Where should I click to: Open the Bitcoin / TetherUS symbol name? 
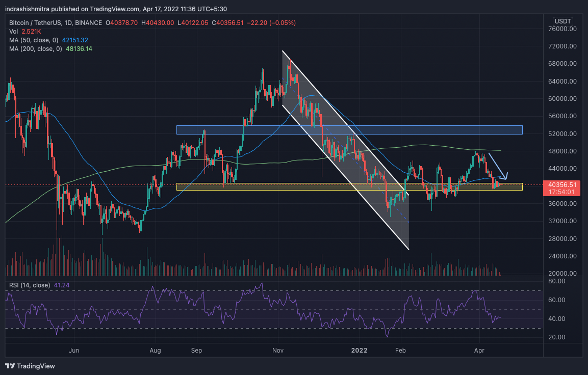(x=36, y=22)
